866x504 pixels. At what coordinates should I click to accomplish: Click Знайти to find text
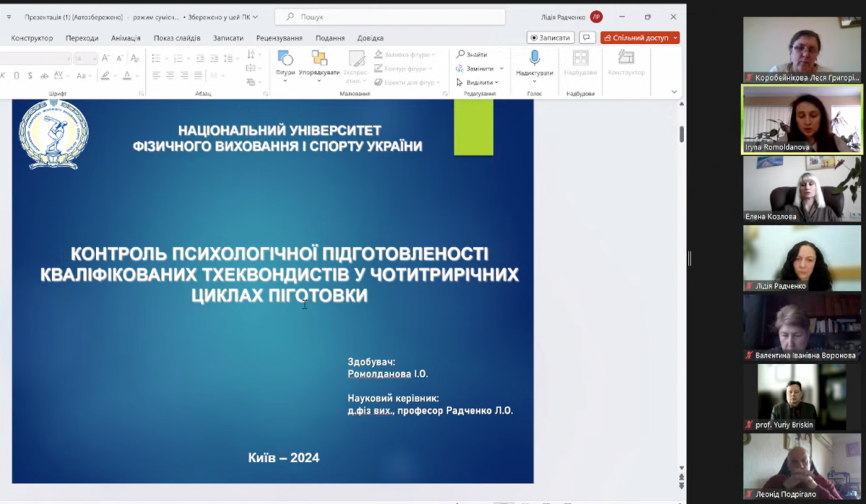[472, 55]
